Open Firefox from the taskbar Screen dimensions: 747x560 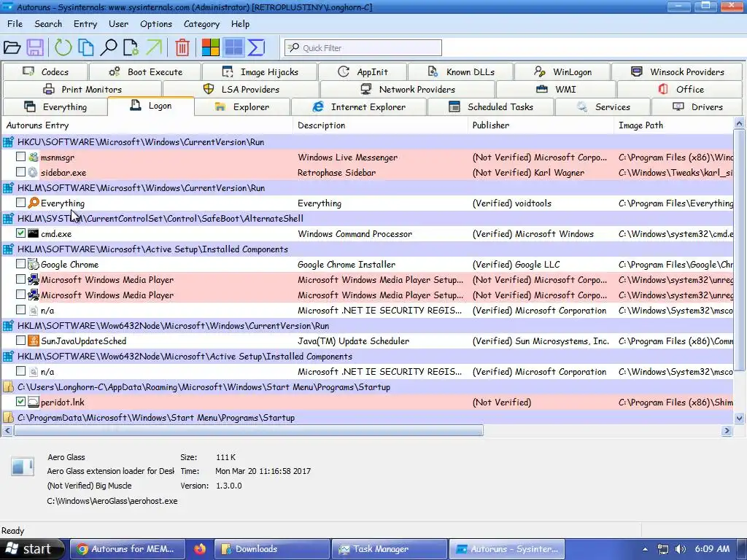click(200, 549)
